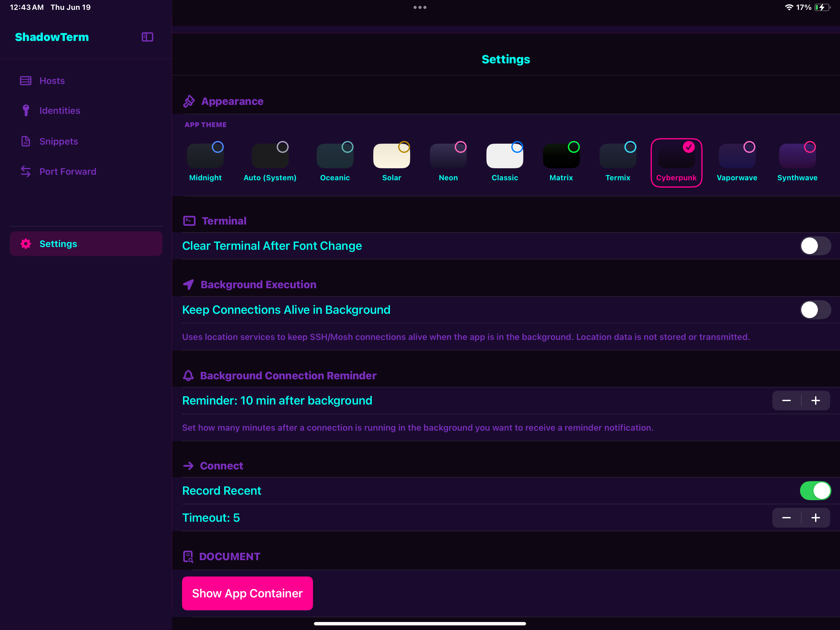Select Settings in the sidebar
The image size is (840, 630).
click(x=86, y=244)
